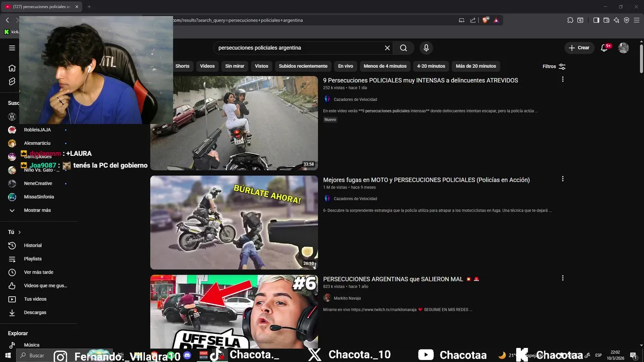Select the En vivo filter chip
Image resolution: width=644 pixels, height=362 pixels.
[x=346, y=66]
